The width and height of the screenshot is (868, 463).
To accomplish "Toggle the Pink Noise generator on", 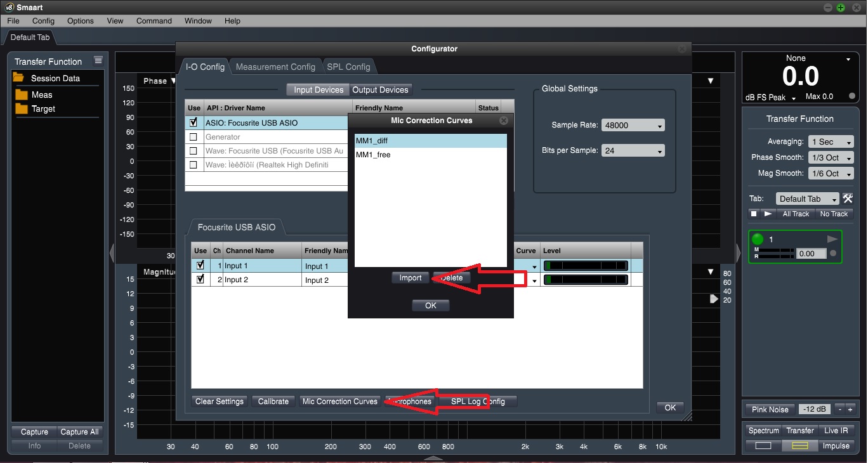I will (x=770, y=409).
